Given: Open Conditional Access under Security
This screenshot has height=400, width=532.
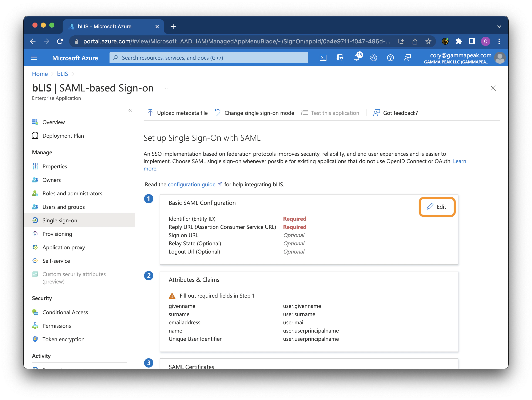Looking at the screenshot, I should coord(65,312).
